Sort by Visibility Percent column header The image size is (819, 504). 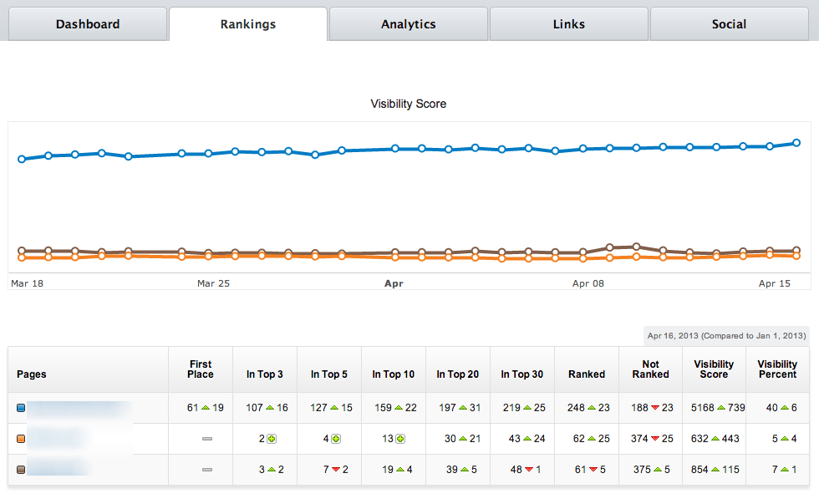click(x=778, y=369)
